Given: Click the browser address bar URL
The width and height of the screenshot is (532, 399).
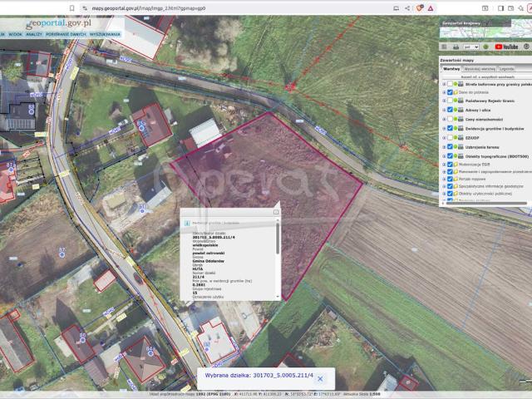Looking at the screenshot, I should (x=149, y=8).
